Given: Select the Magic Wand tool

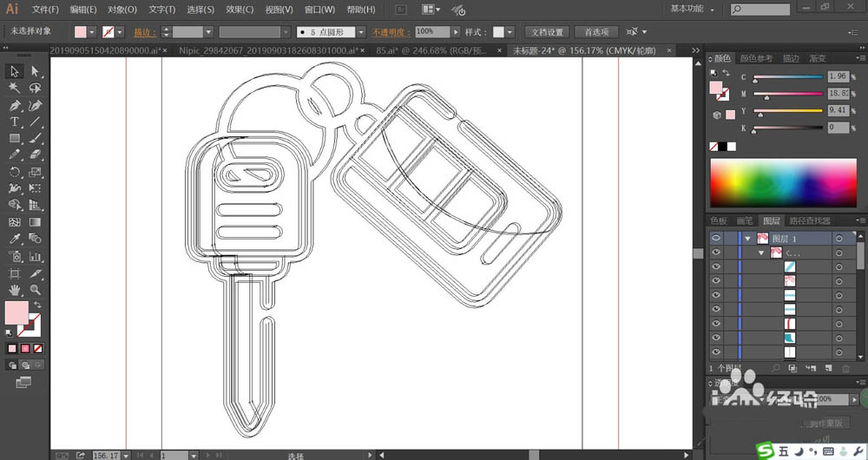Looking at the screenshot, I should click(15, 88).
